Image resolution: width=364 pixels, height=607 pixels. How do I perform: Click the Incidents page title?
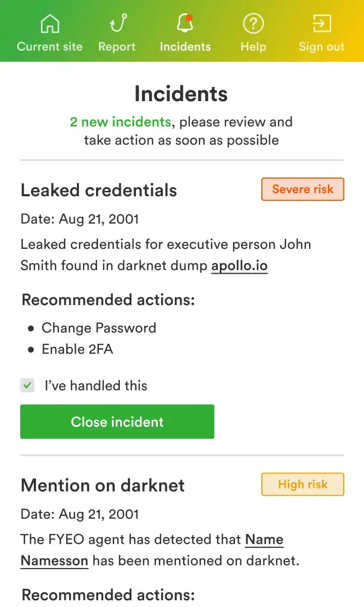click(181, 94)
